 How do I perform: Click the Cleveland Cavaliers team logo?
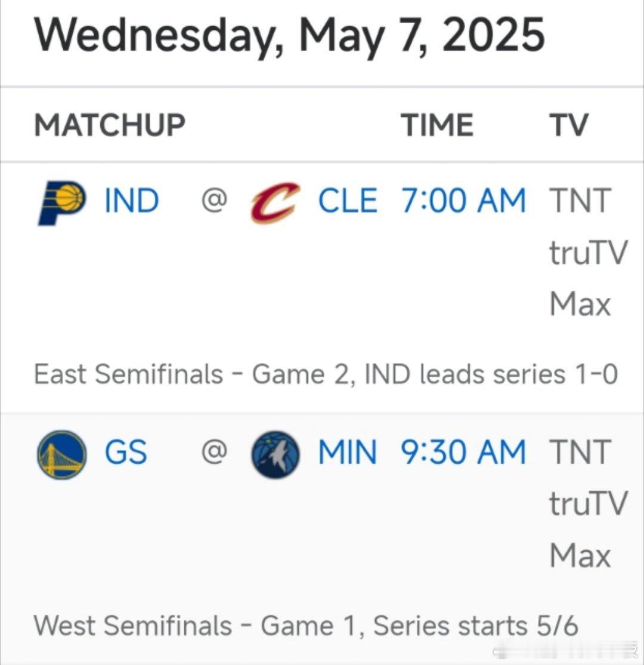pos(275,203)
